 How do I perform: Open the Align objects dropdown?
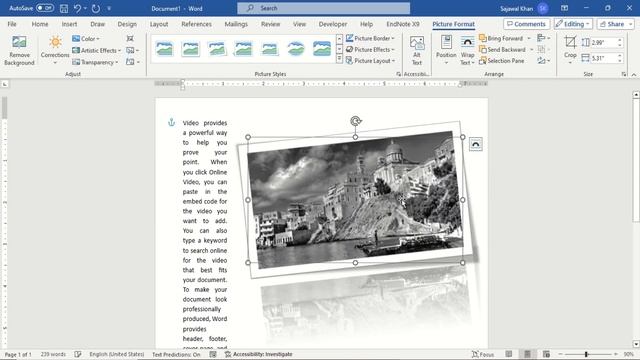pos(544,38)
